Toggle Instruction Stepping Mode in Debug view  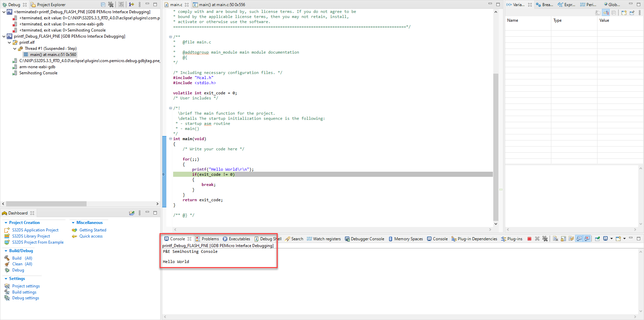pos(131,4)
